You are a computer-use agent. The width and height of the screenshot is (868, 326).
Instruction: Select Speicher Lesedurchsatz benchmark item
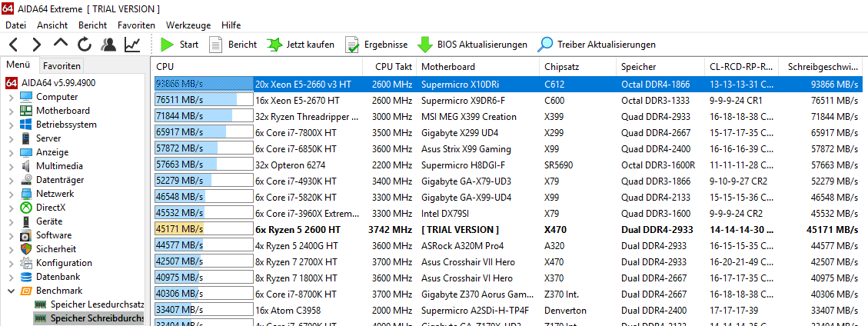click(97, 304)
